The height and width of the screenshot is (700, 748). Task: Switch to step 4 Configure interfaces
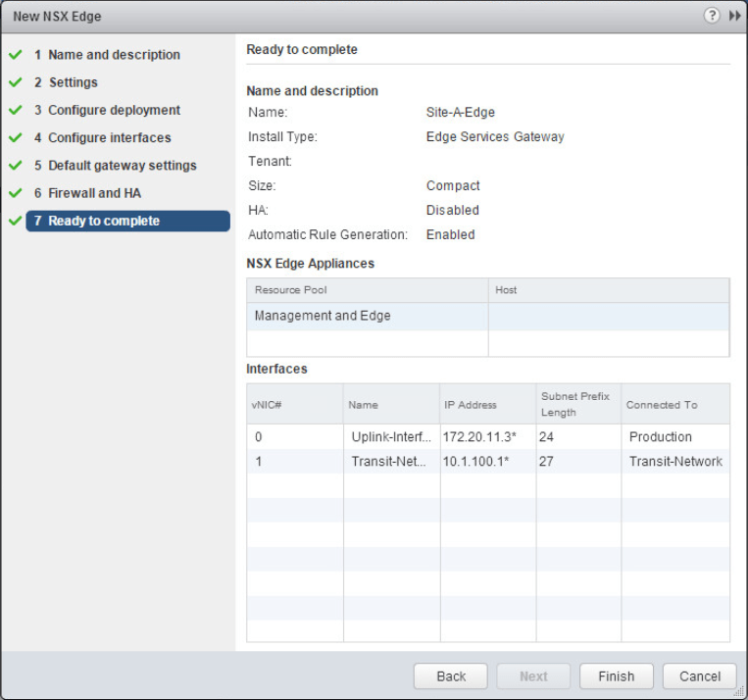(109, 138)
